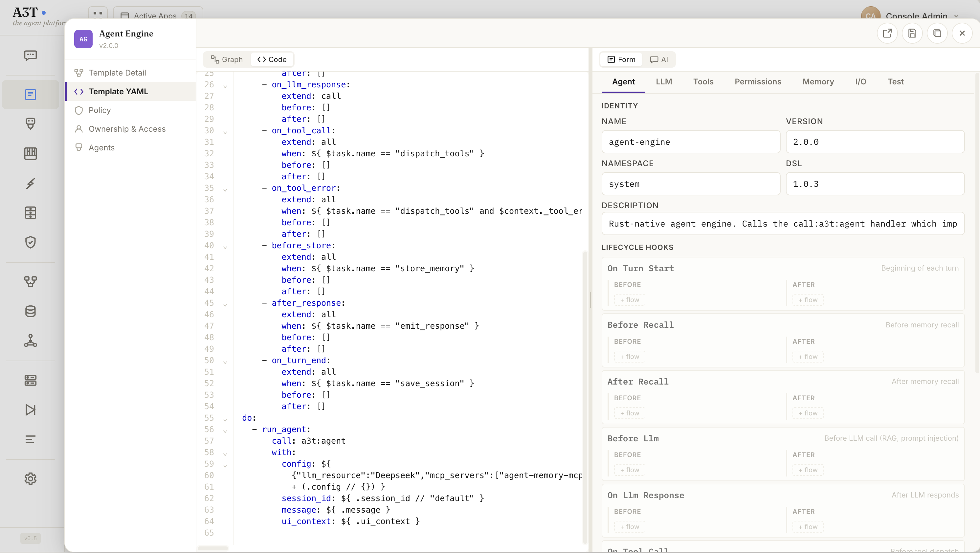Add before flow to On Turn Start
The width and height of the screenshot is (980, 553).
pyautogui.click(x=630, y=300)
